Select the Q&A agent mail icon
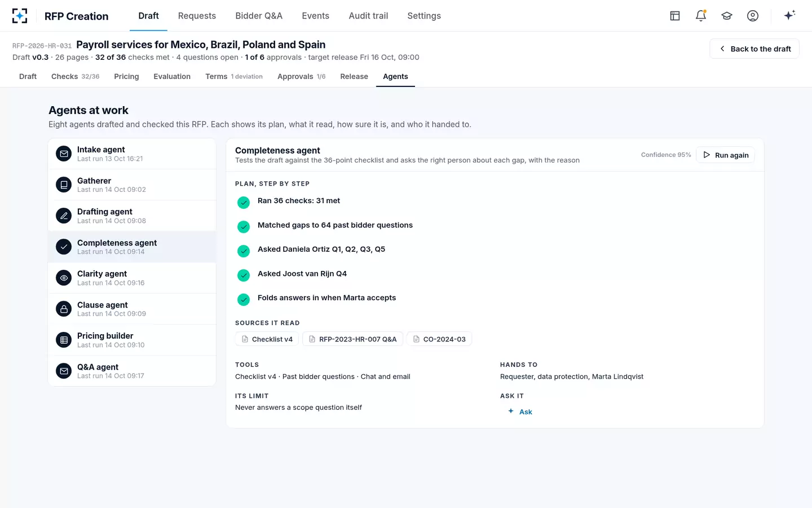 tap(64, 371)
